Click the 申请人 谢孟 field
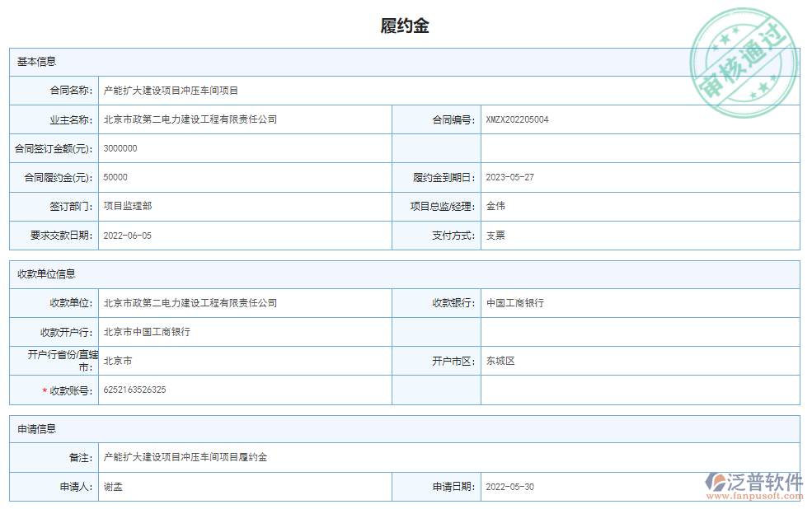 113,487
